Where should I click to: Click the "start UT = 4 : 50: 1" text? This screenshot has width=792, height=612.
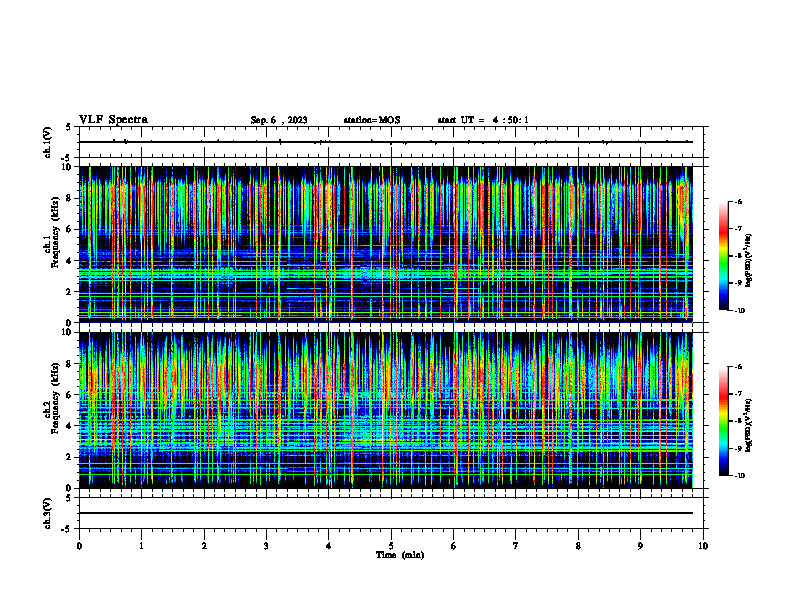point(483,120)
